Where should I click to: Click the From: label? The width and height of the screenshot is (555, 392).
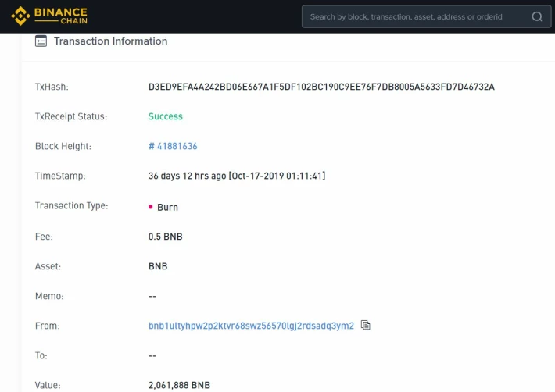(x=48, y=326)
